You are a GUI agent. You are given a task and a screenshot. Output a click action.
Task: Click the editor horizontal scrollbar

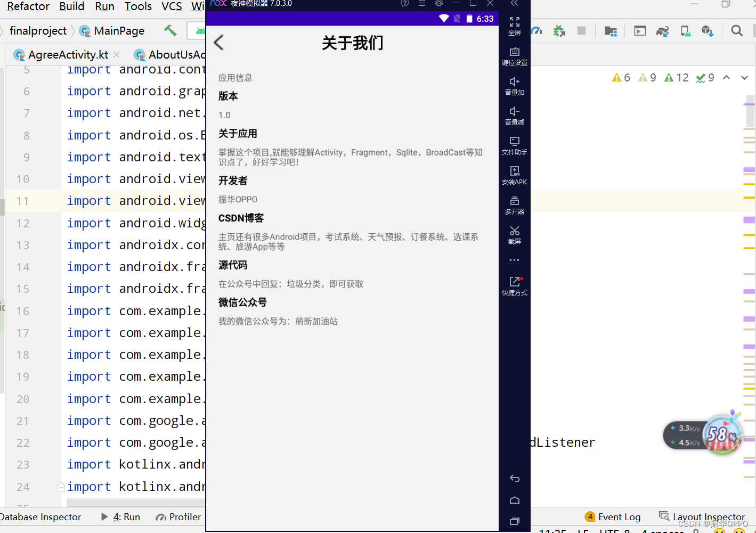click(x=136, y=503)
